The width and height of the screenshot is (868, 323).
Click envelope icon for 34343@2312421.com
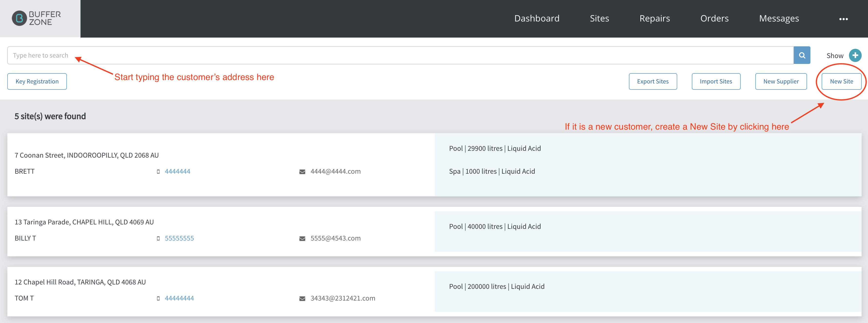(x=302, y=298)
